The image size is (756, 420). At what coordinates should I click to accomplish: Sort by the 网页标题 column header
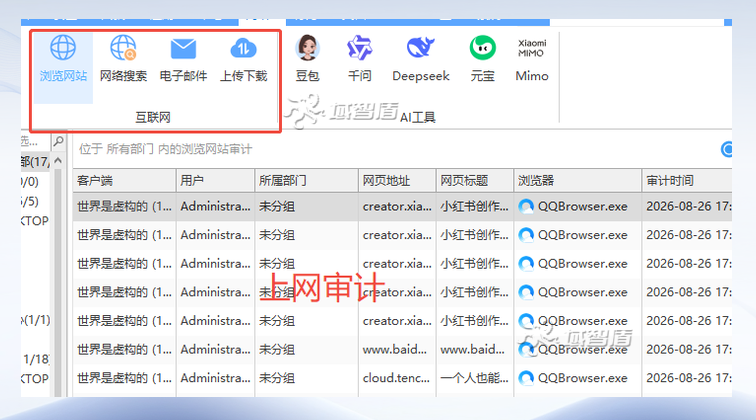(475, 181)
